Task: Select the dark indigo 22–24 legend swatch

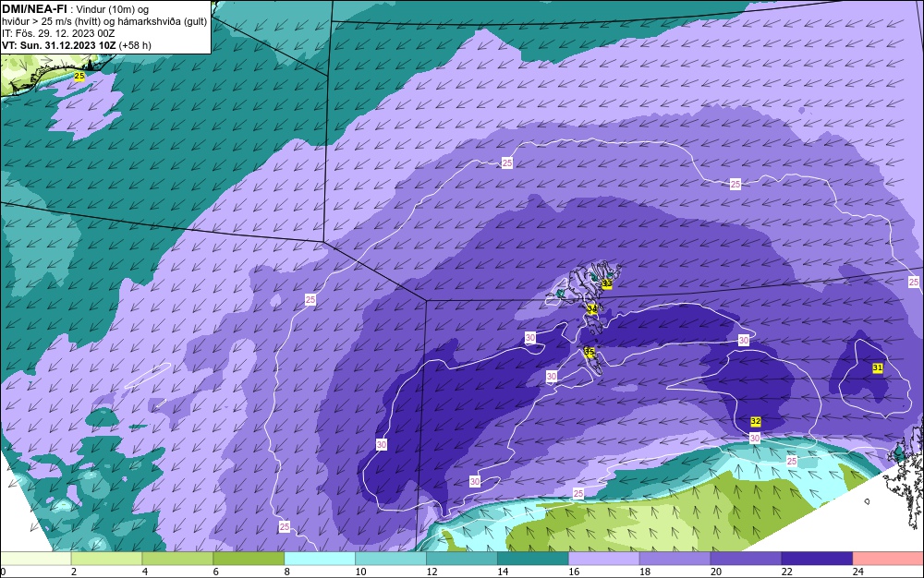Action: click(x=817, y=559)
